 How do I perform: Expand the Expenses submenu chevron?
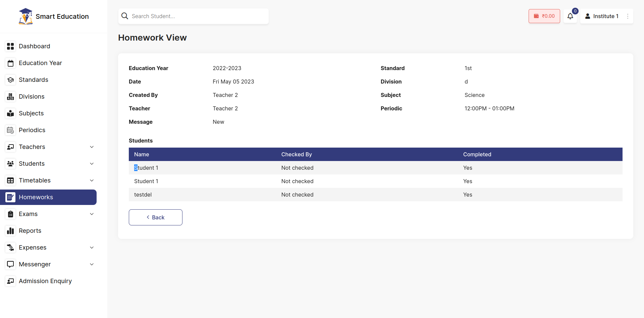[92, 248]
